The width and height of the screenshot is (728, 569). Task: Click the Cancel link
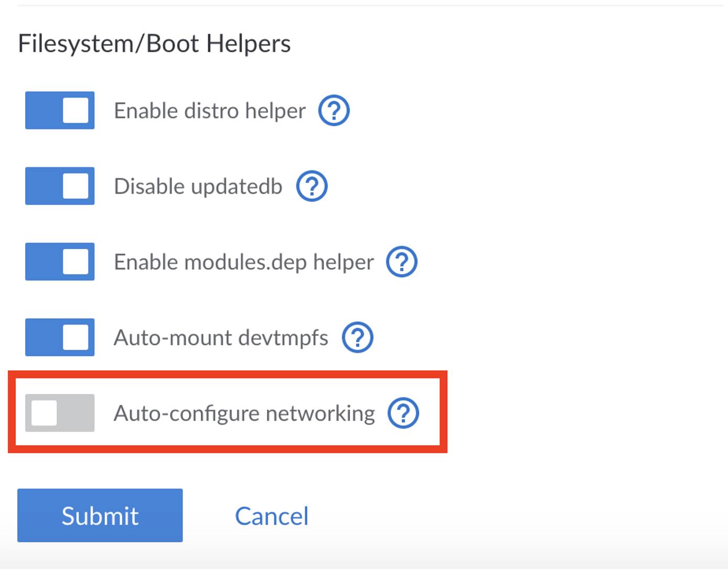(272, 516)
